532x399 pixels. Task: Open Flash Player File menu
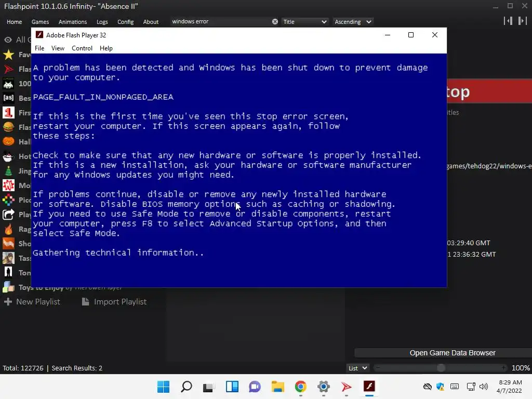[39, 48]
